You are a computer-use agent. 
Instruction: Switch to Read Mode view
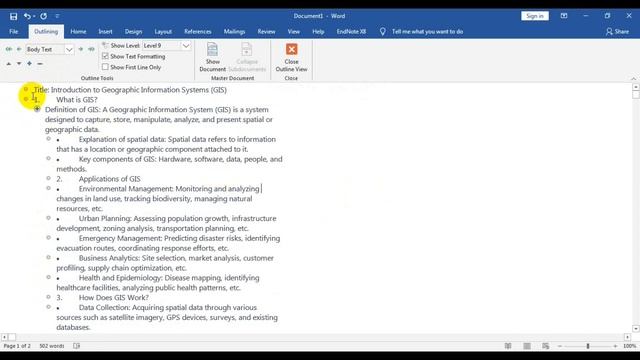pos(508,346)
